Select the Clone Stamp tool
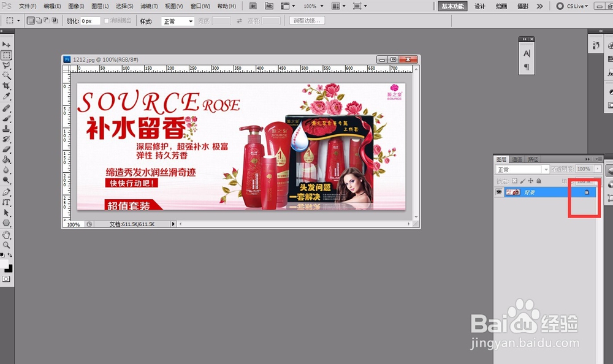 point(5,127)
